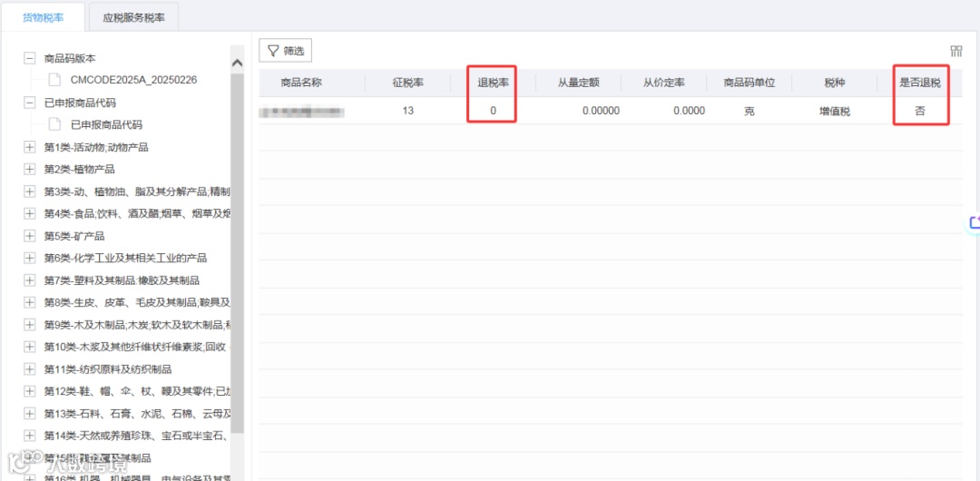Click the unit cell 克
This screenshot has height=481, width=980.
[750, 112]
